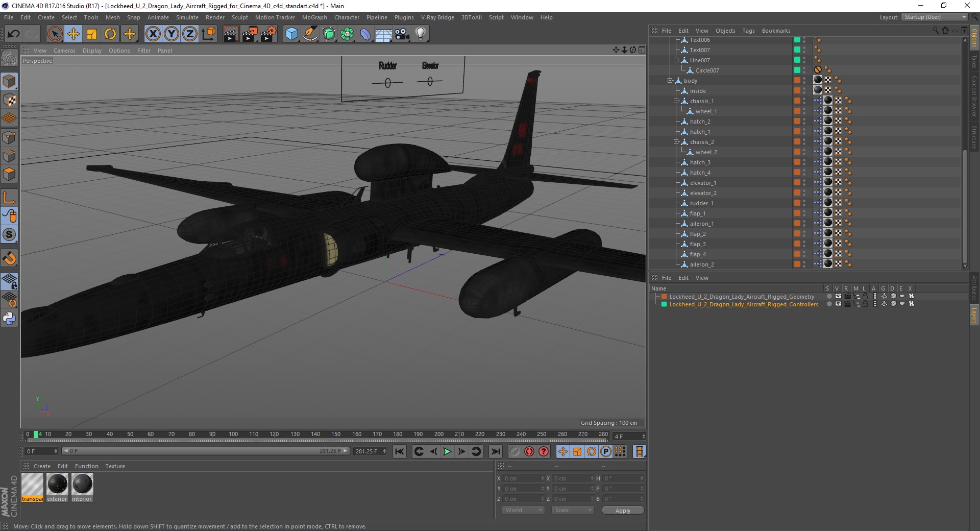Screen dimensions: 980x531
Task: Go to start of animation
Action: tap(400, 451)
